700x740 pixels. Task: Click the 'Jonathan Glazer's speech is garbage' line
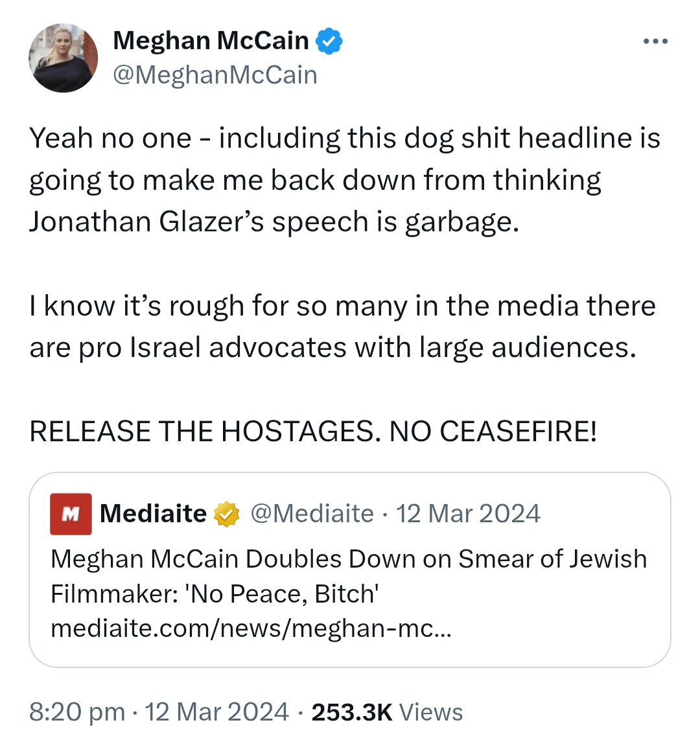[x=274, y=222]
